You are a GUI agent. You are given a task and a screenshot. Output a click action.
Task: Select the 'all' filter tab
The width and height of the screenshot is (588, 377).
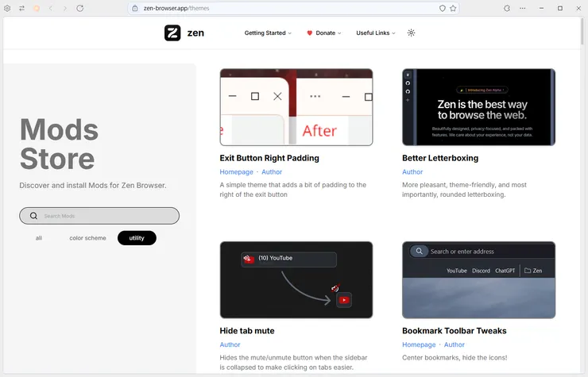[39, 238]
